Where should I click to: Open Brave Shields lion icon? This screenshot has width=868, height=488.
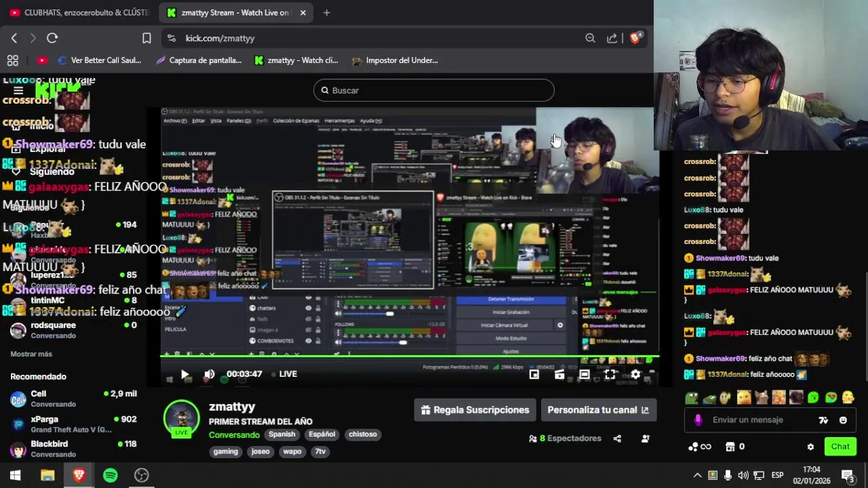point(635,38)
